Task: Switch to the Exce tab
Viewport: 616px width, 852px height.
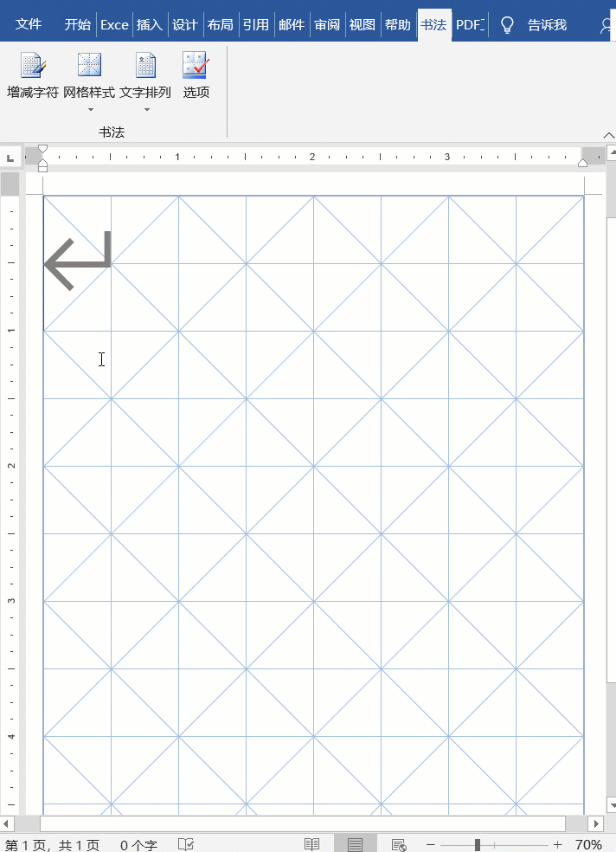Action: pyautogui.click(x=114, y=24)
